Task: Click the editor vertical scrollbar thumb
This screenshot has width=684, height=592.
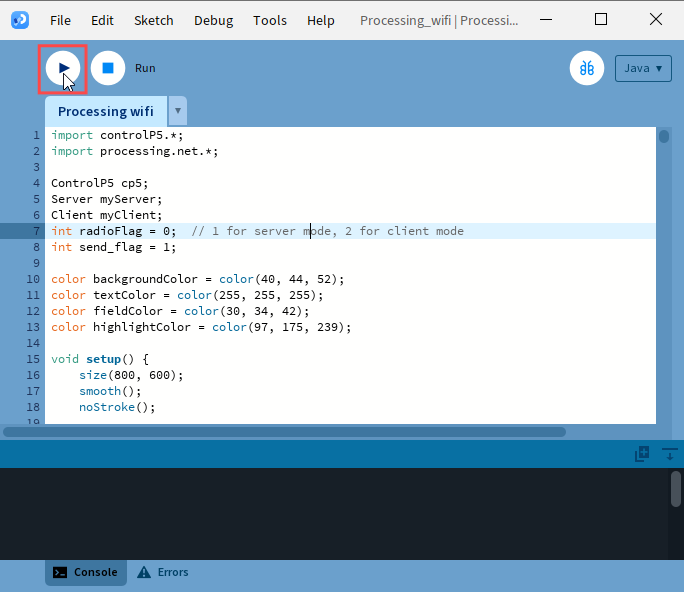Action: click(x=664, y=137)
